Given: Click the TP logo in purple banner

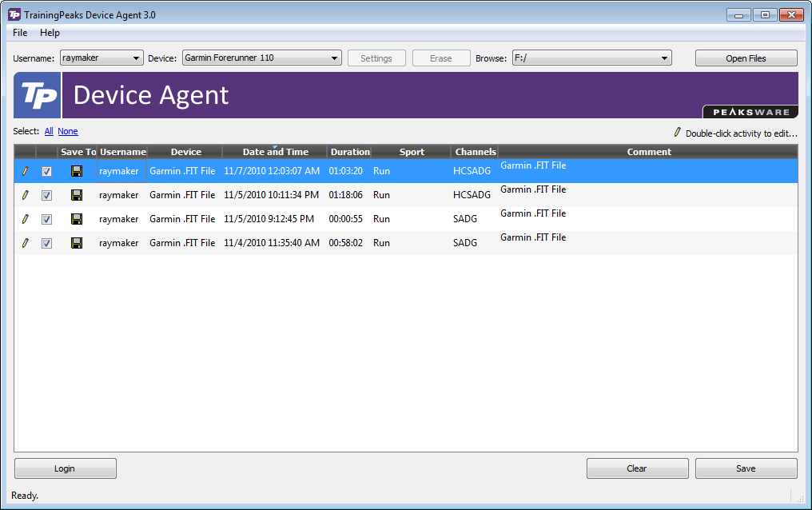Looking at the screenshot, I should tap(38, 95).
